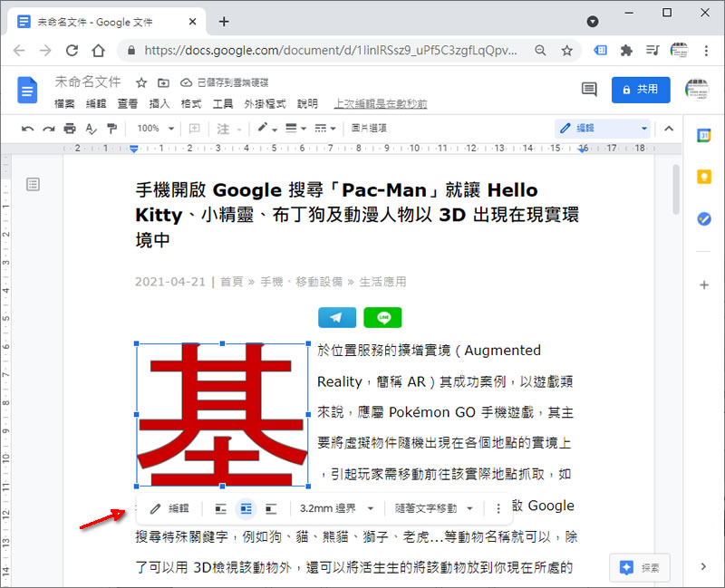Open the 查看 (View) menu
Viewport: 725px width, 588px height.
128,103
